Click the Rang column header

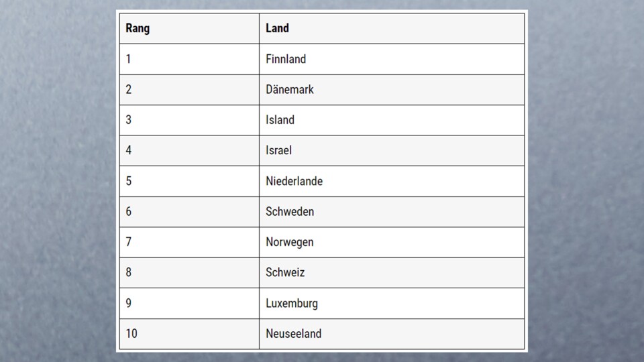[138, 28]
